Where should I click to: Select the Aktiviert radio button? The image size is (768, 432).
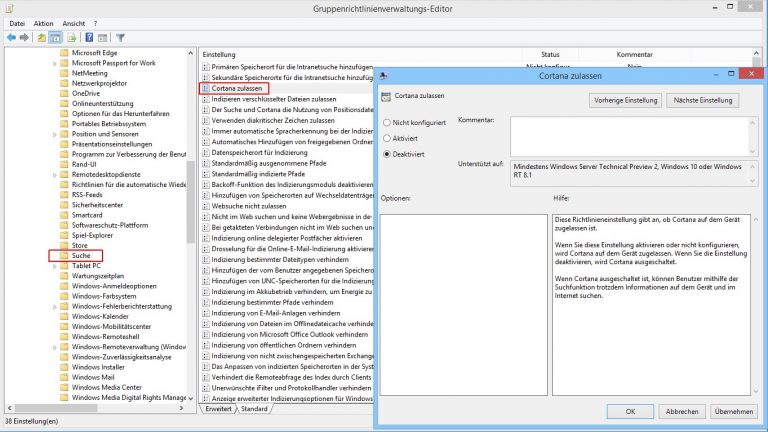tap(387, 138)
